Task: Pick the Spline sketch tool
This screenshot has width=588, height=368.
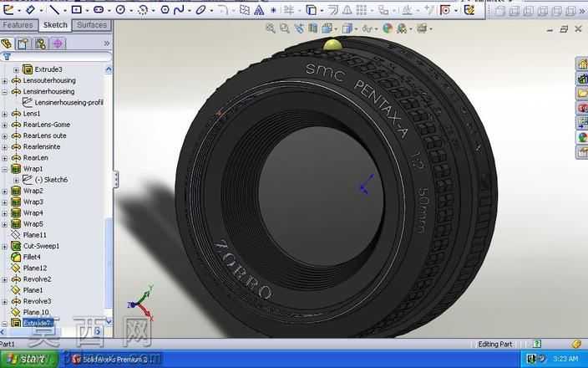Action: point(179,10)
